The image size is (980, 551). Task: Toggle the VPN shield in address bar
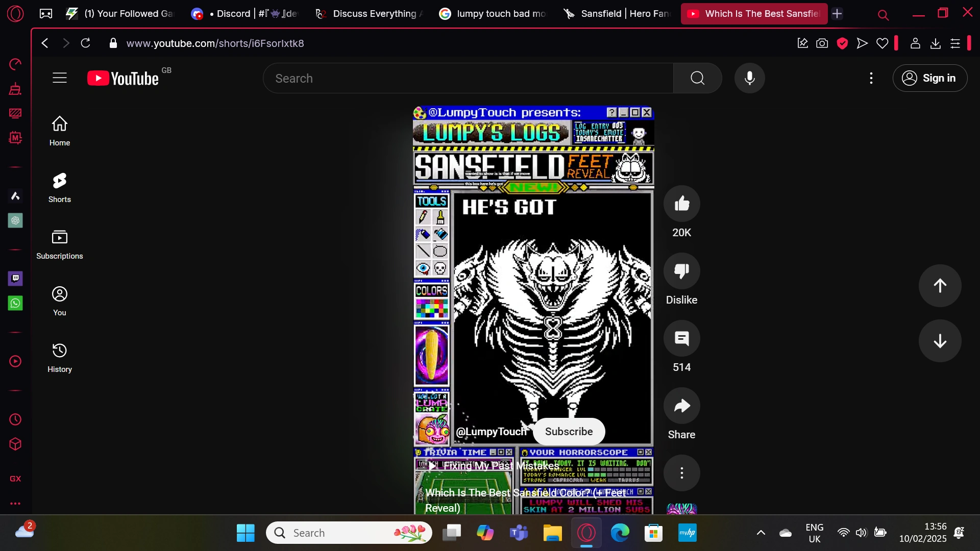842,43
